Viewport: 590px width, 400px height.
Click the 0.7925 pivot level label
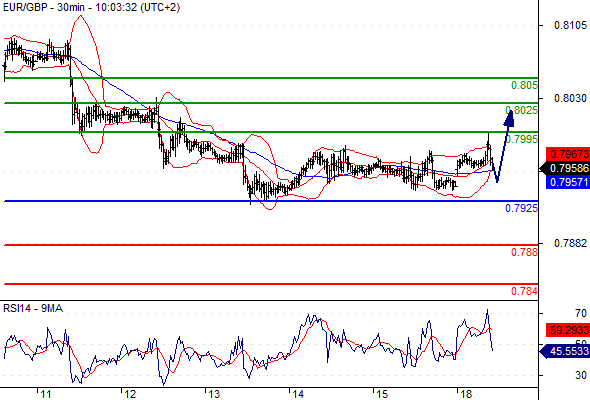[x=522, y=208]
